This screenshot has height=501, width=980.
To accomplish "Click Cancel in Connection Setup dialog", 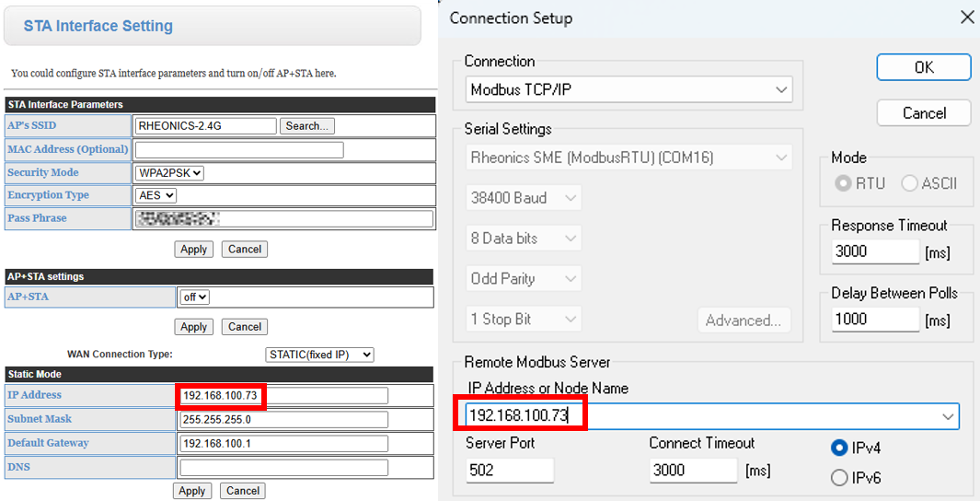I will tap(924, 113).
